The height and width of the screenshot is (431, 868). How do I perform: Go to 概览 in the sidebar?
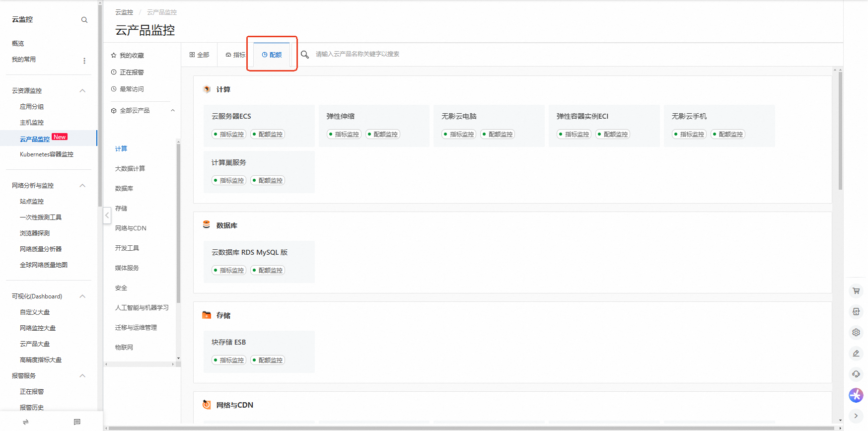point(18,44)
